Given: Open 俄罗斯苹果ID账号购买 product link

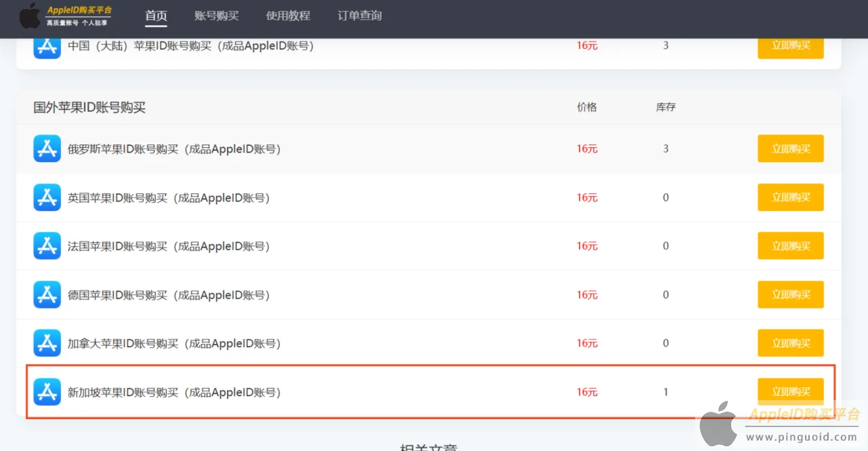Looking at the screenshot, I should 174,149.
